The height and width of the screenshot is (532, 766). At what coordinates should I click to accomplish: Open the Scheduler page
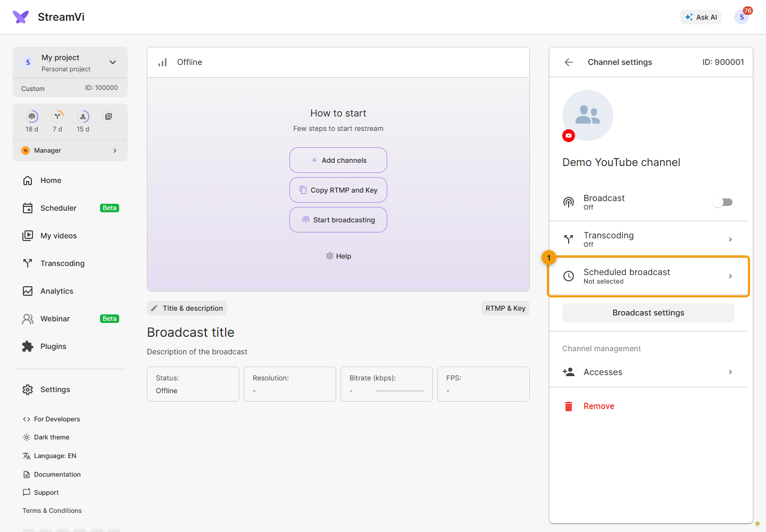[70, 208]
